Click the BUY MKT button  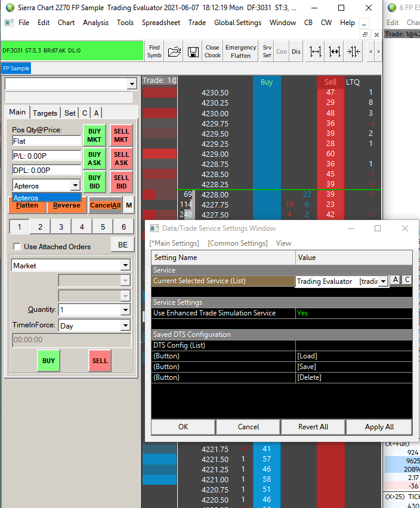tap(94, 135)
